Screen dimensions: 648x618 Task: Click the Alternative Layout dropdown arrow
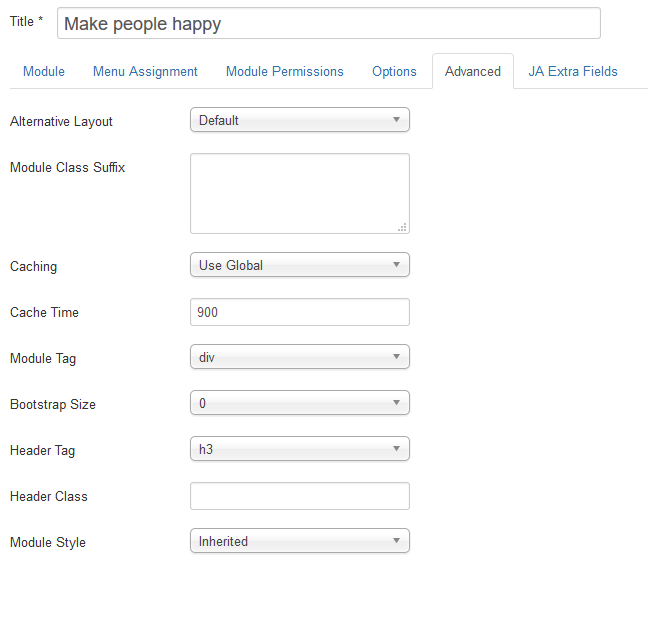point(396,120)
